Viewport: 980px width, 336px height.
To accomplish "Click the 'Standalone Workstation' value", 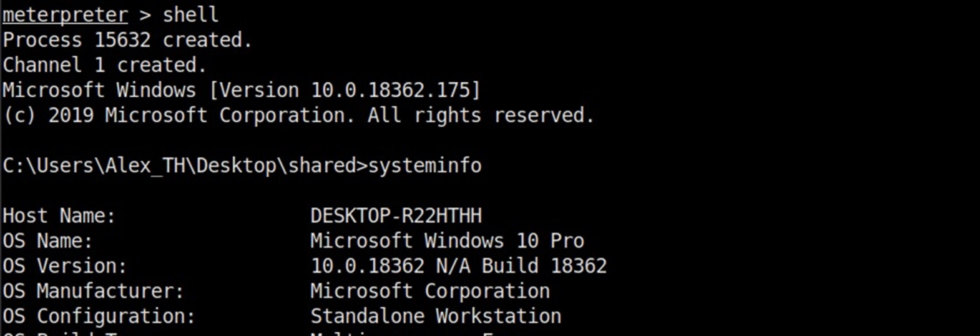I will 436,316.
